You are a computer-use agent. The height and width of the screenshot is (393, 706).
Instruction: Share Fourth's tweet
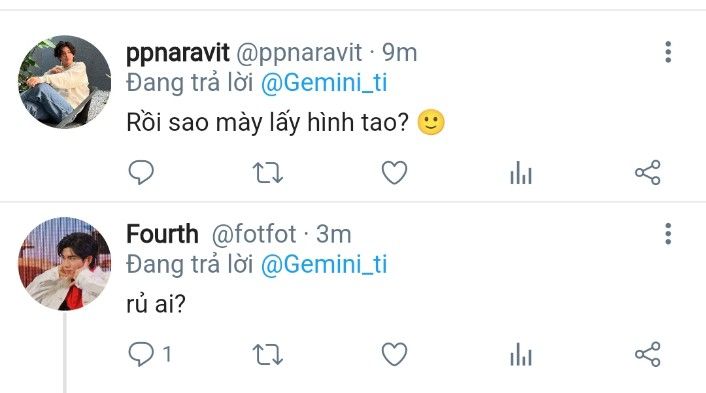647,354
